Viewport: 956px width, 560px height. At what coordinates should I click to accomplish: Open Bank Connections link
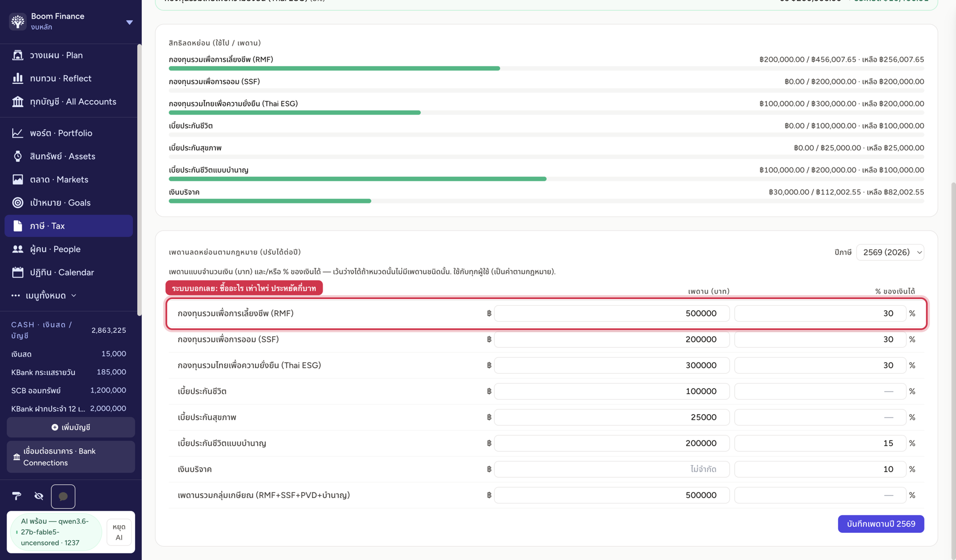(x=71, y=457)
